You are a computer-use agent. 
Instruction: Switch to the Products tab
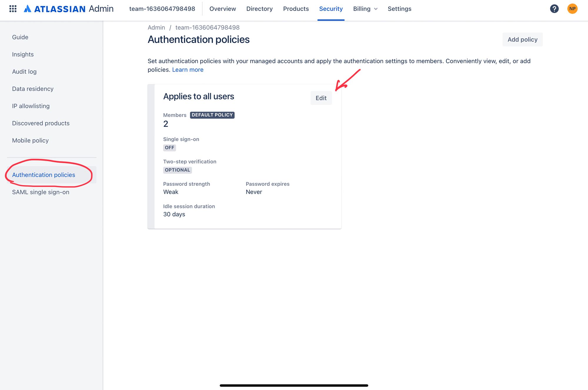[296, 9]
